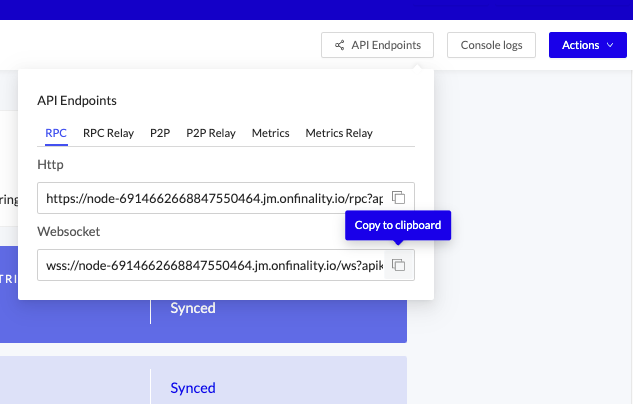
Task: Click the Copy to clipboard tooltip
Action: (x=398, y=225)
